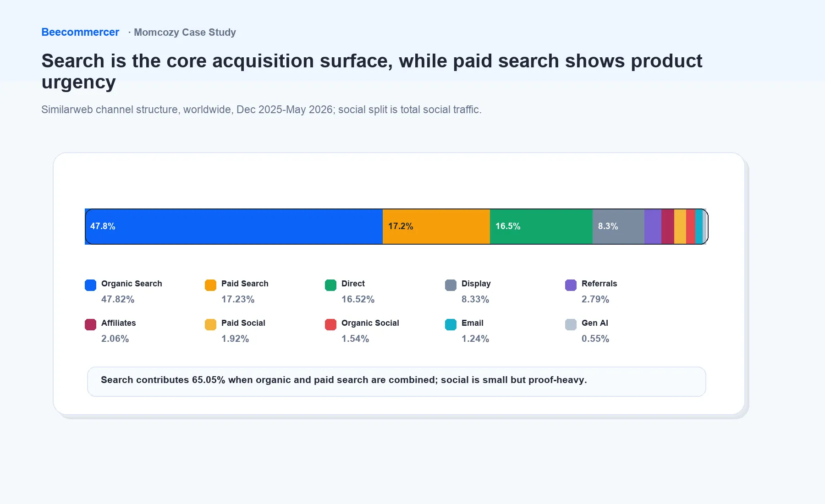
Task: Click the Affiliates legend label
Action: [119, 323]
